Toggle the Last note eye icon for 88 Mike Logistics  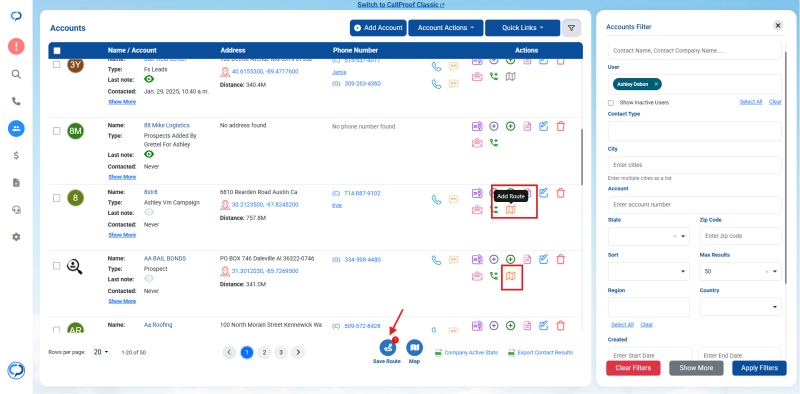coord(149,154)
